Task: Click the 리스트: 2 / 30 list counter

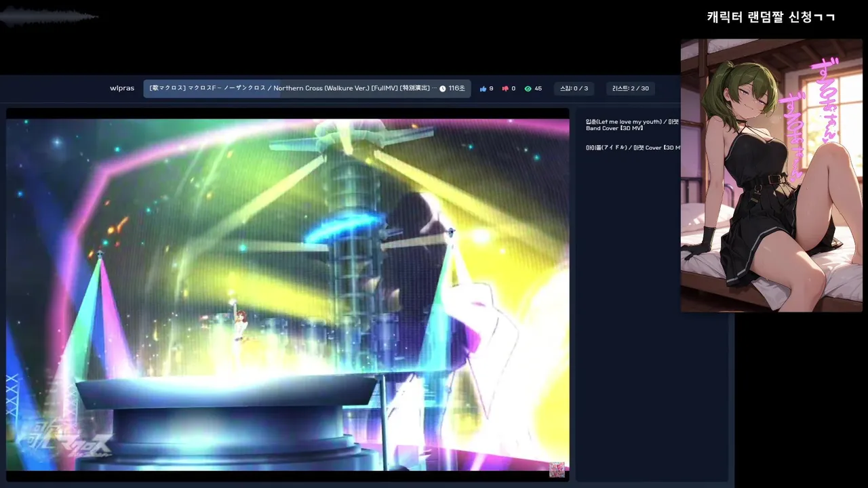Action: coord(630,89)
